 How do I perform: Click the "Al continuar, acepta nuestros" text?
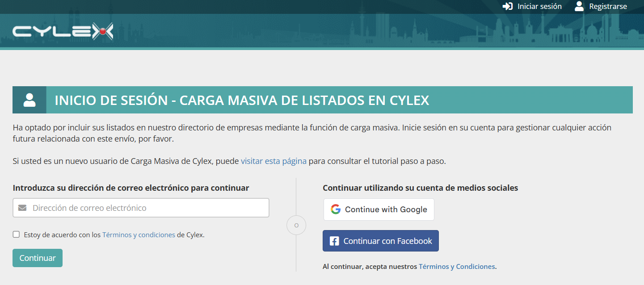tap(370, 267)
